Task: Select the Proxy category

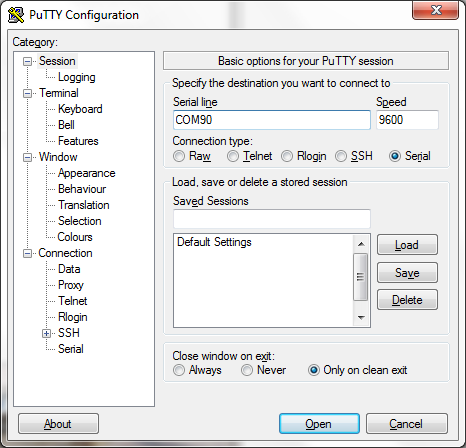Action: tap(71, 285)
